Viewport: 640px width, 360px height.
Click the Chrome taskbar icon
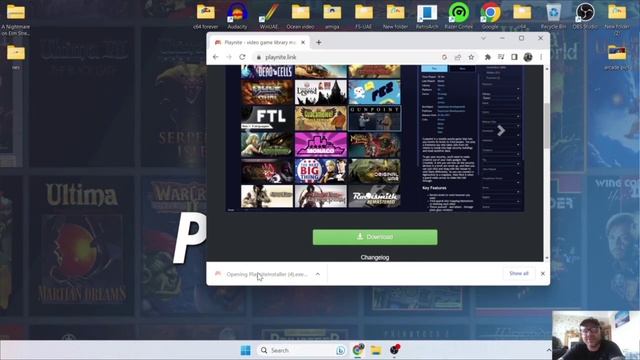click(358, 350)
